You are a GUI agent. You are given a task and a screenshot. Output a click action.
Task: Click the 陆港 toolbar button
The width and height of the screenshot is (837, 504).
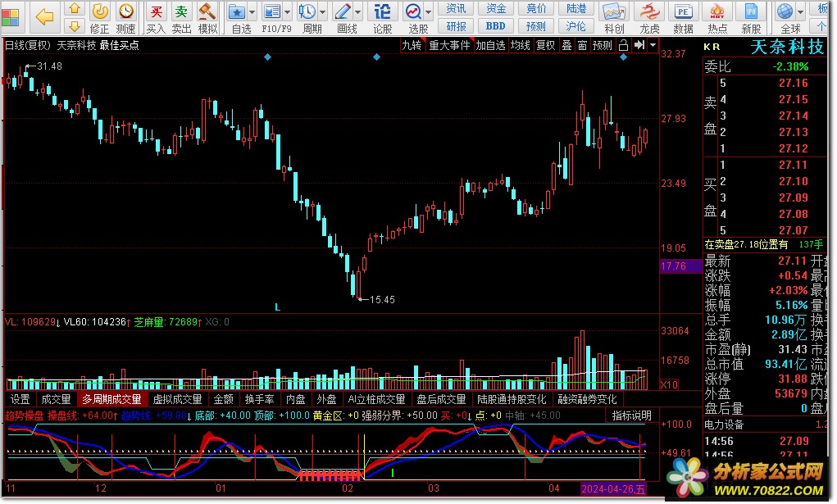point(576,8)
